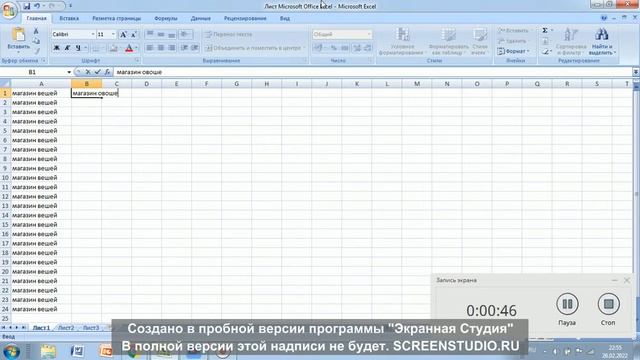Align text to the top of cell

point(150,34)
